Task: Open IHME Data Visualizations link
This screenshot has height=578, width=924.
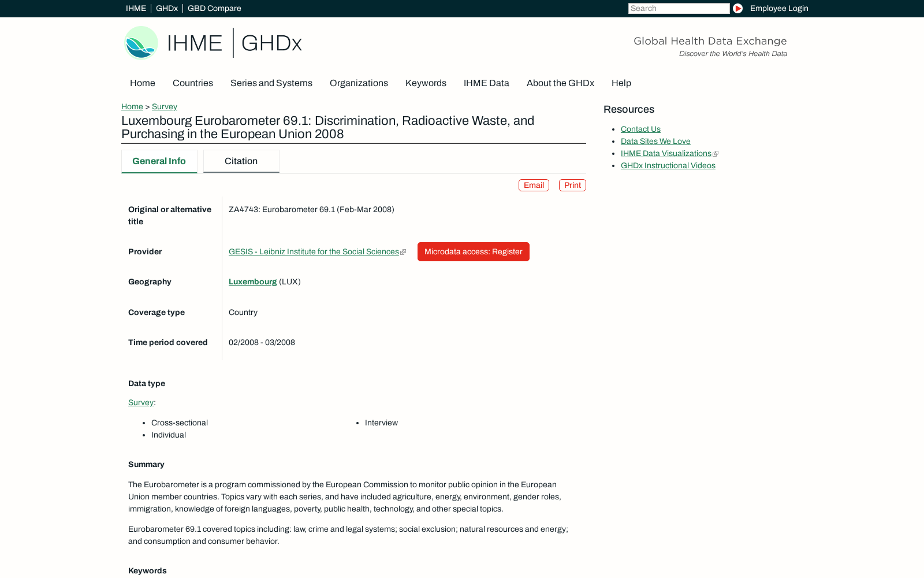Action: coord(666,154)
